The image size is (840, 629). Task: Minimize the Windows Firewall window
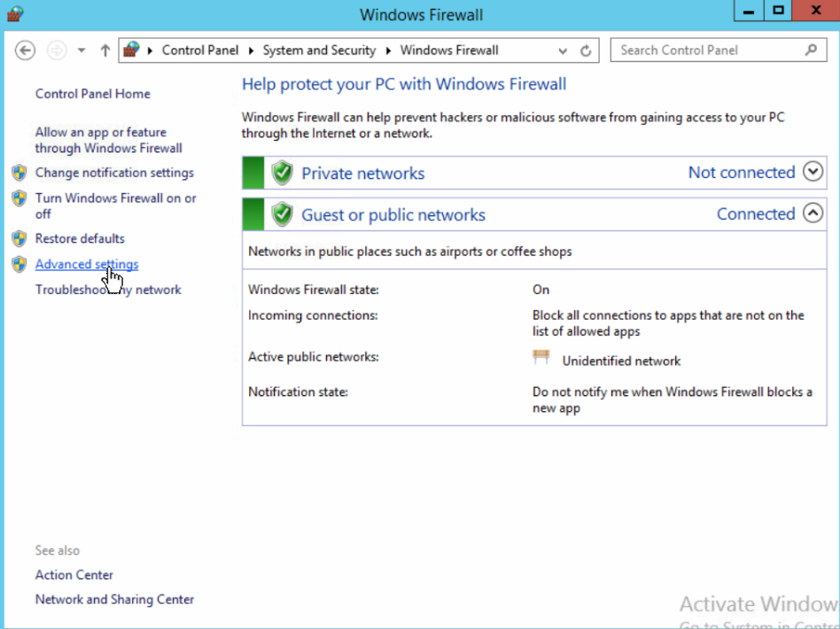pos(749,11)
